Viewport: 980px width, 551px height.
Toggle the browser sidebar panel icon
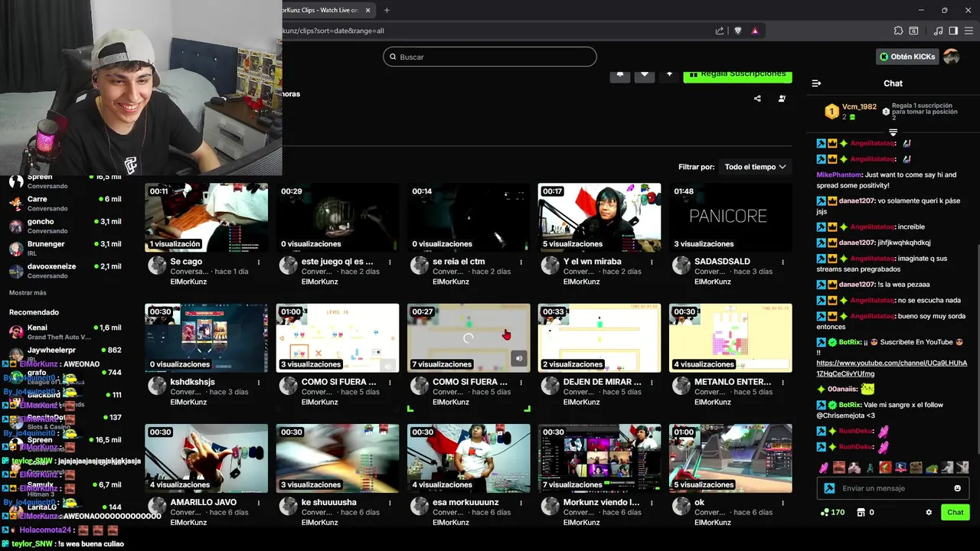pyautogui.click(x=953, y=31)
